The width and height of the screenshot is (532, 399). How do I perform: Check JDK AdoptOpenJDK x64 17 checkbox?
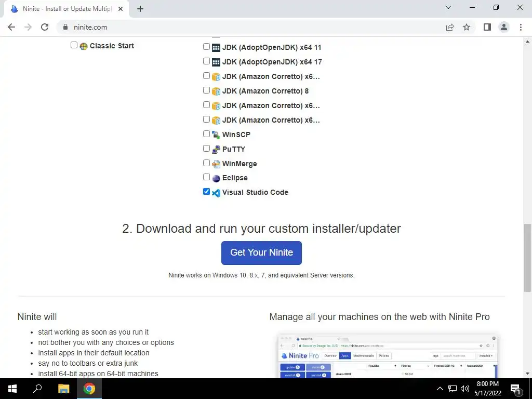(206, 61)
